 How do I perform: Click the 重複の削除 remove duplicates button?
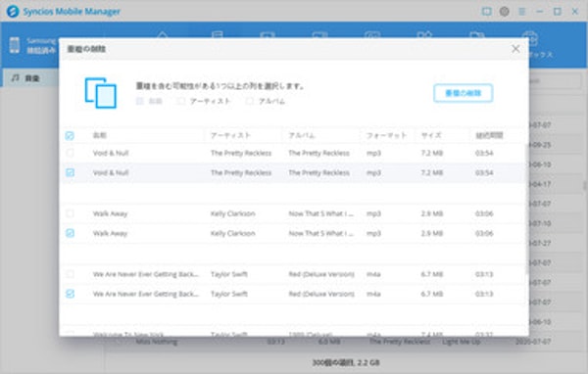pos(464,93)
